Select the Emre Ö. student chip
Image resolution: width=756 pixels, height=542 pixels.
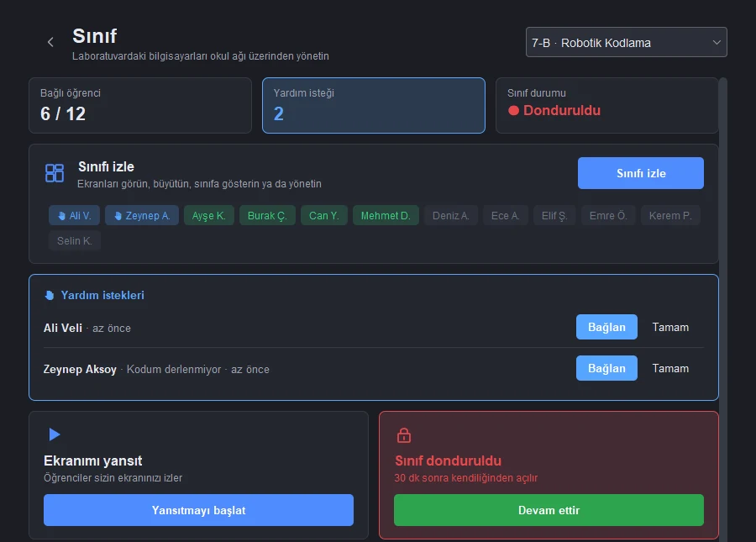point(608,216)
